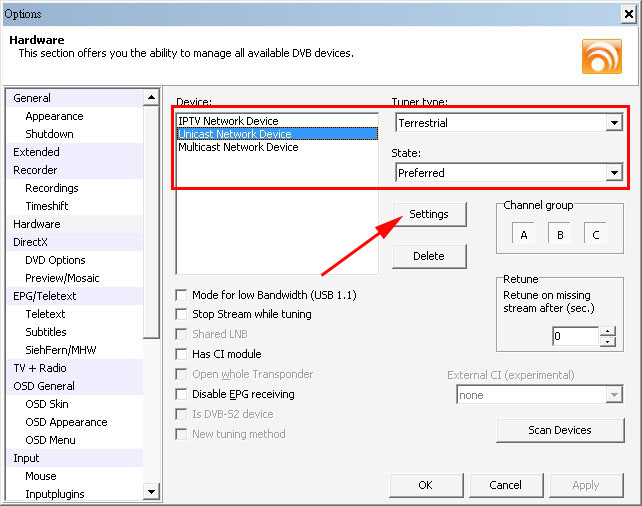
Task: Click the orange broadcast logo icon
Action: pyautogui.click(x=601, y=55)
